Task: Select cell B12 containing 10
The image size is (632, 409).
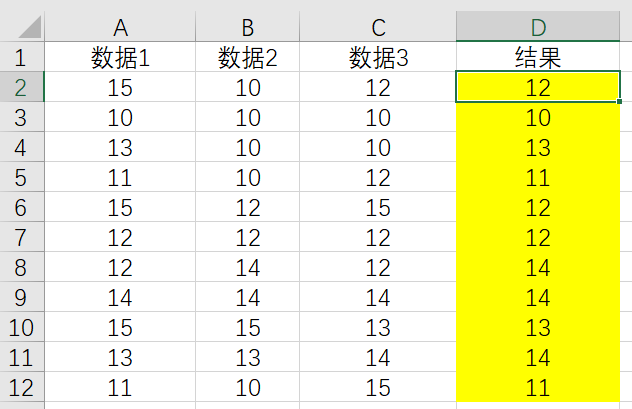Action: tap(248, 387)
